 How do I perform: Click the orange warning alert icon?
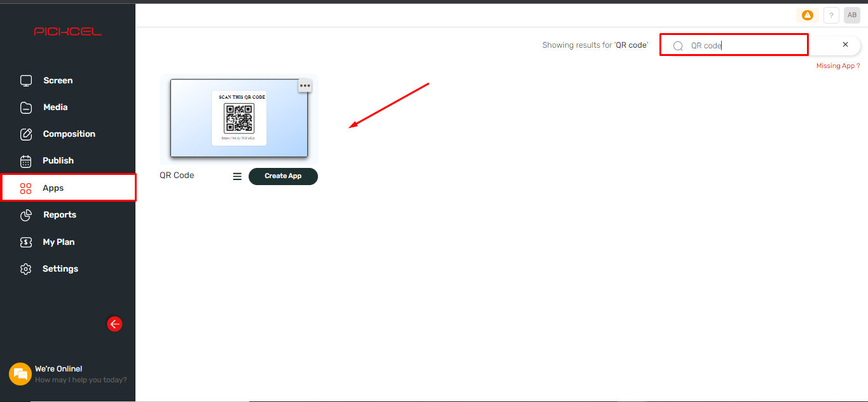point(808,15)
